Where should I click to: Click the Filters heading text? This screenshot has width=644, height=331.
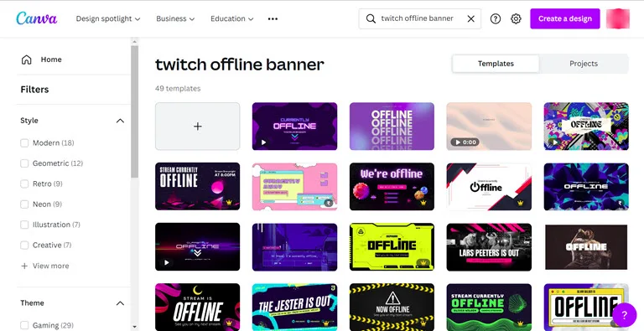pos(34,90)
